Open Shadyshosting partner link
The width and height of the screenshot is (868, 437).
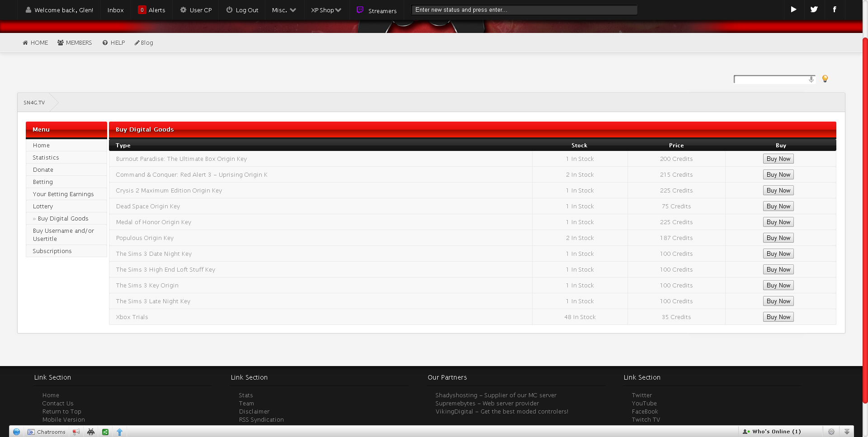[496, 395]
